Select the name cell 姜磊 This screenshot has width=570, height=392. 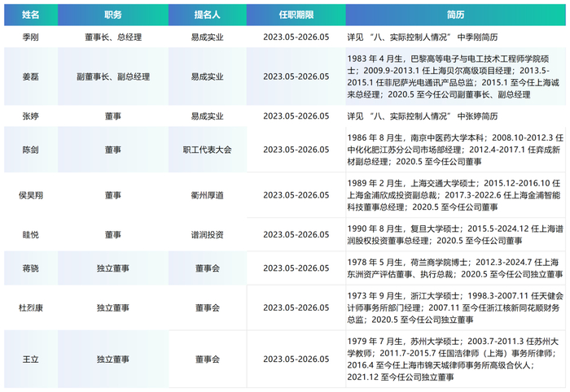pyautogui.click(x=31, y=76)
